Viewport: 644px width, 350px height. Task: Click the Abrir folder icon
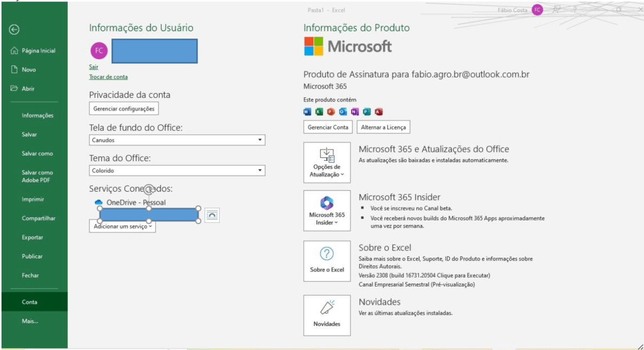[x=15, y=88]
